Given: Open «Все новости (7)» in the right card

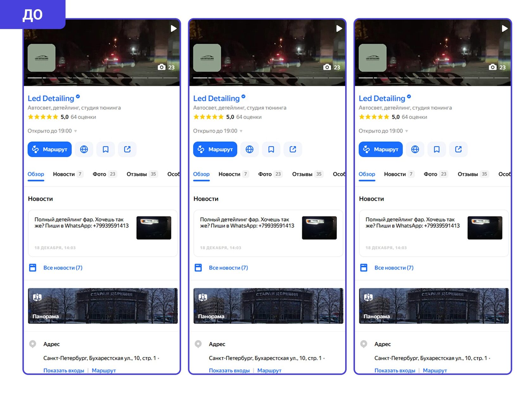Looking at the screenshot, I should click(394, 268).
